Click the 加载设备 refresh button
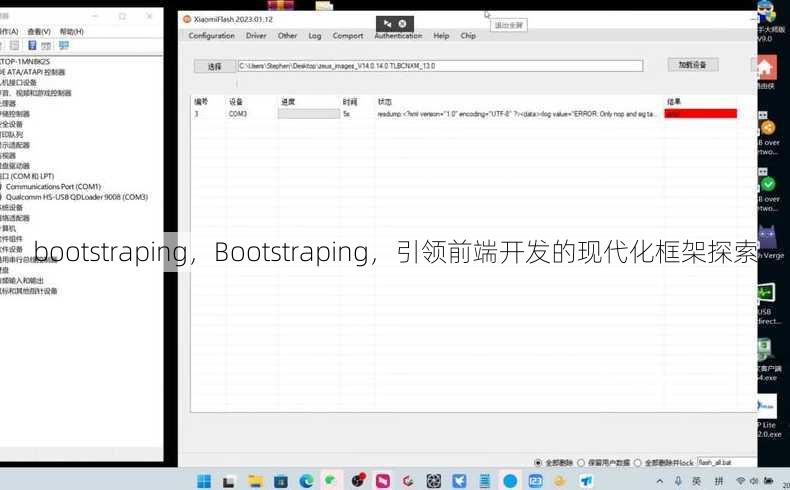Viewport: 790px width, 490px height. tap(693, 64)
